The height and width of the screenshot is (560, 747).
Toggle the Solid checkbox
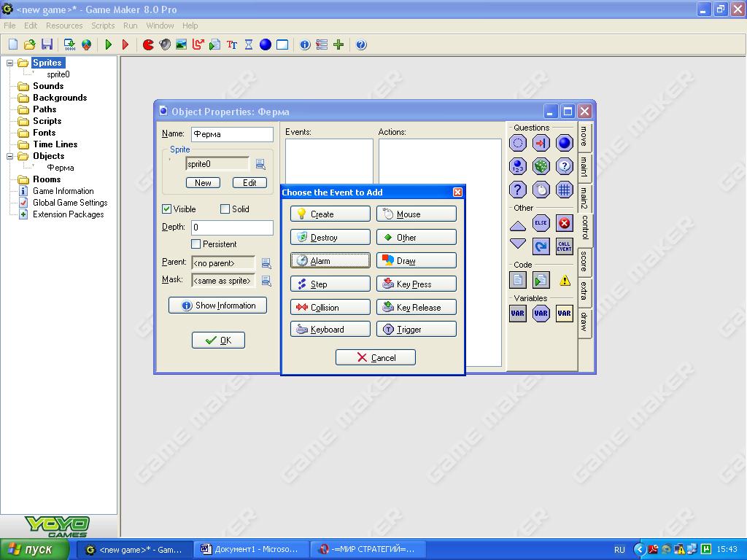coord(225,209)
